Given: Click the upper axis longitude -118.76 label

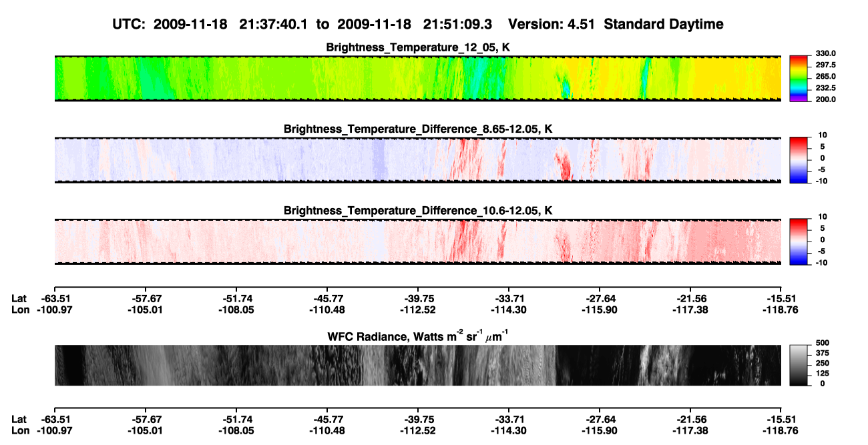Looking at the screenshot, I should pyautogui.click(x=782, y=310).
